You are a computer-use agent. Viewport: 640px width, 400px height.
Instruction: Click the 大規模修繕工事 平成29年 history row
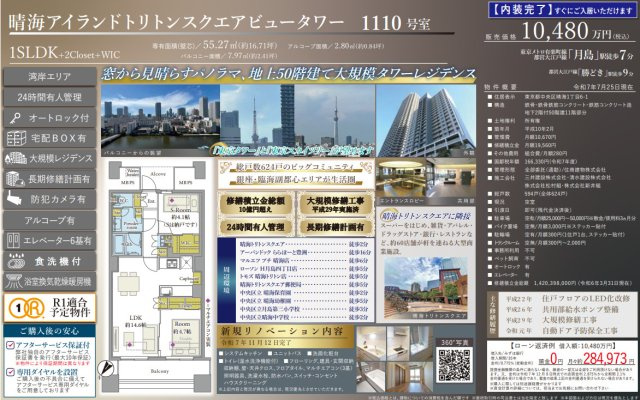click(551, 320)
